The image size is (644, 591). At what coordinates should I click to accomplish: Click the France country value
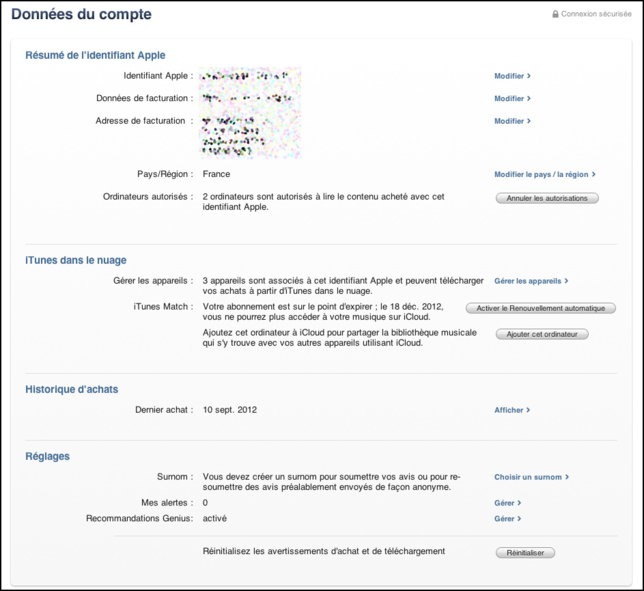(216, 174)
